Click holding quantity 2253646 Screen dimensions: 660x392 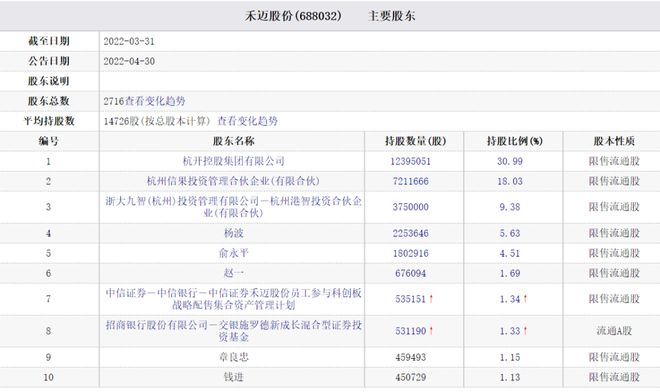click(410, 233)
